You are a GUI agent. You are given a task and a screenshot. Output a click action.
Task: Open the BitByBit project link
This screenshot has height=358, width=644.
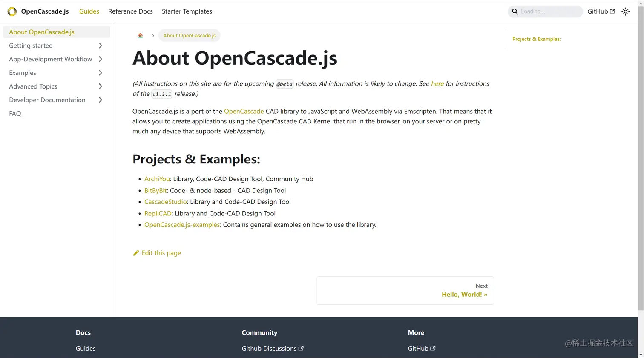click(155, 190)
